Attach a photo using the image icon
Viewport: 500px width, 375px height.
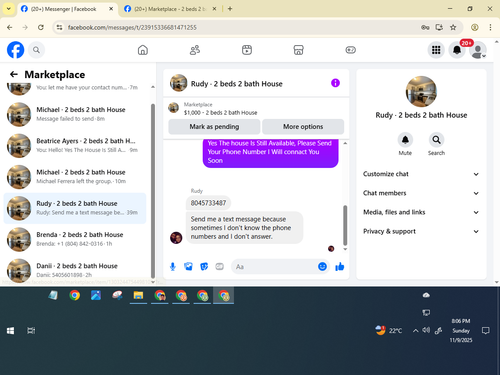[188, 266]
